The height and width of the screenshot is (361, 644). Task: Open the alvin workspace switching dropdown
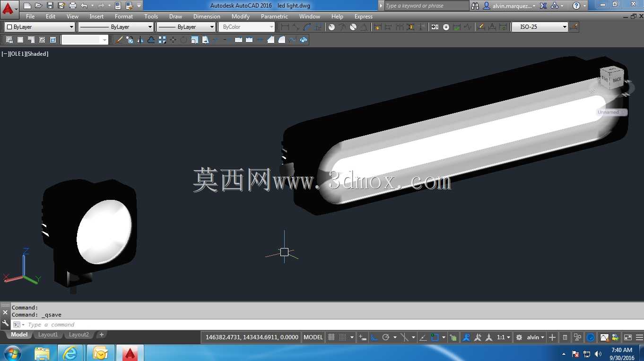pyautogui.click(x=536, y=337)
